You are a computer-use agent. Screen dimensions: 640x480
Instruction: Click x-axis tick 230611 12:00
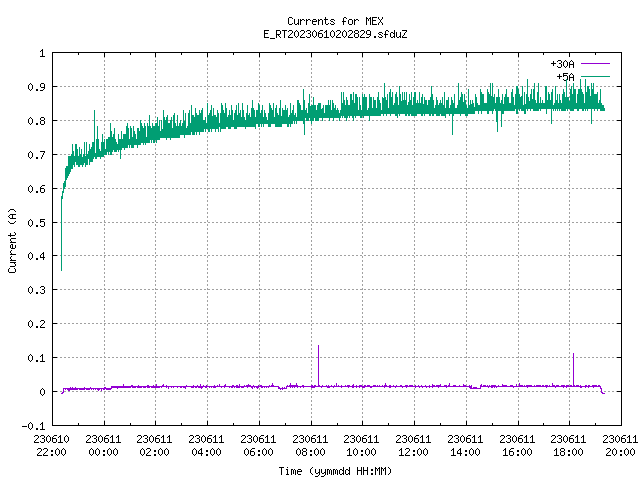[413, 445]
